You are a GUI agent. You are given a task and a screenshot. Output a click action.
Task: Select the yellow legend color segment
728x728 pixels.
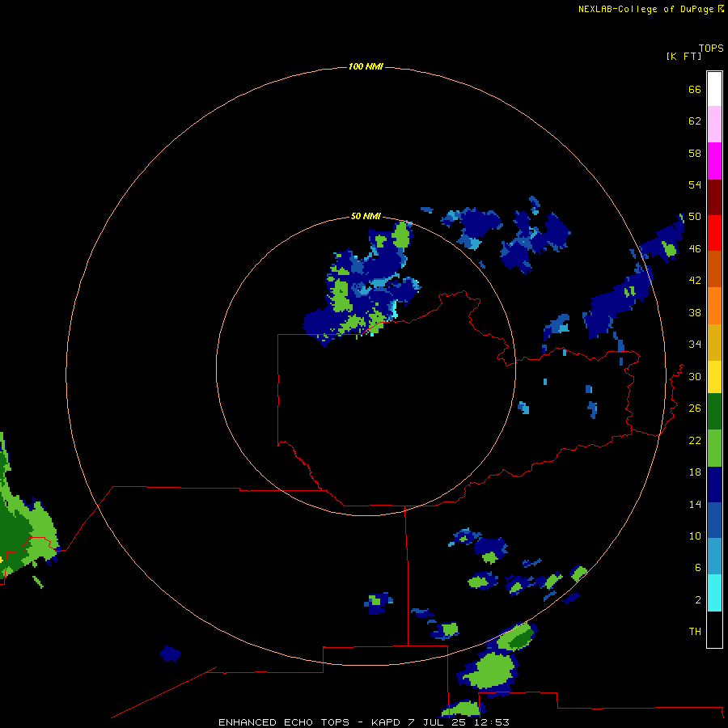(714, 377)
